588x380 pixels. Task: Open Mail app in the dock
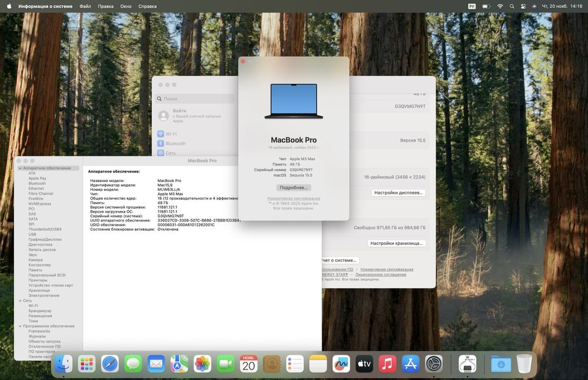156,364
